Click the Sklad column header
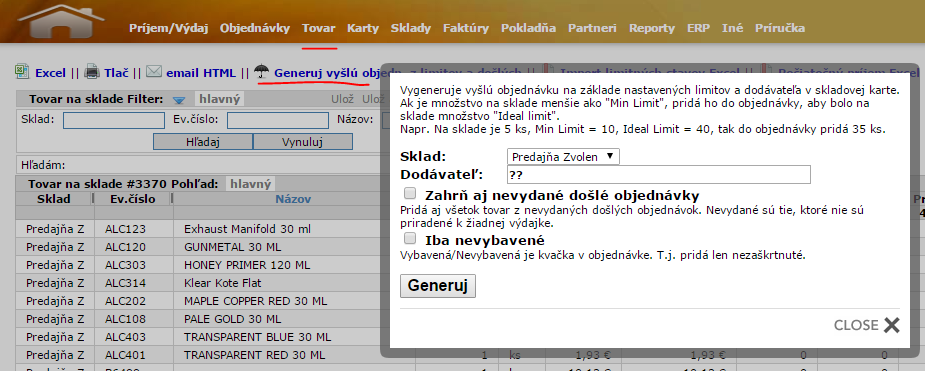Screen dimensions: 925x371 click(54, 199)
